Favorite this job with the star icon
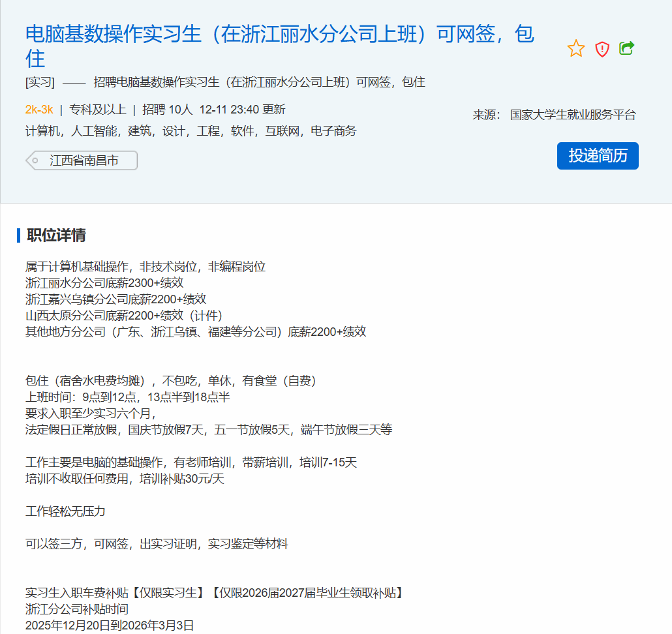672x634 pixels. (x=576, y=48)
